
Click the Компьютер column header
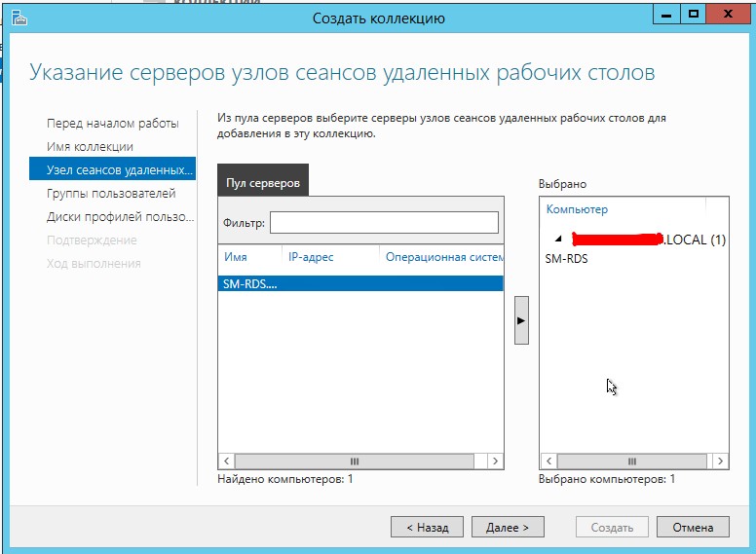coord(577,209)
